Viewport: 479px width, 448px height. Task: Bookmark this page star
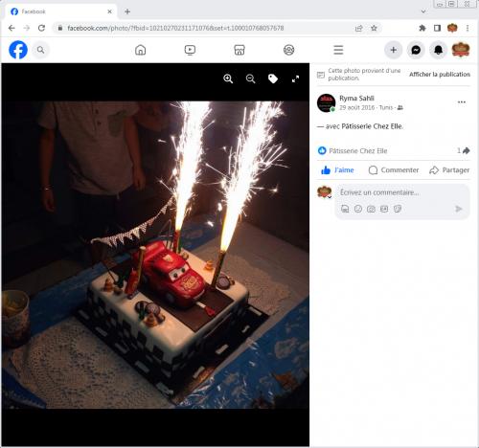click(374, 28)
